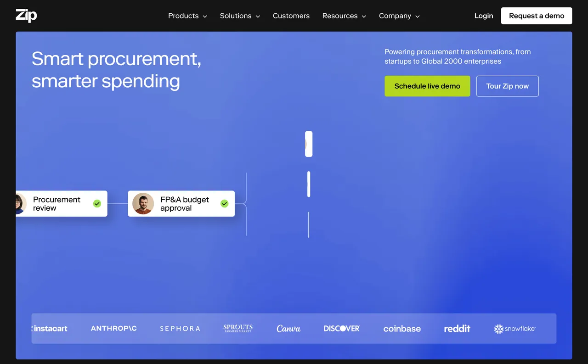
Task: Click the green checkmark on Procurement review
Action: 97,203
